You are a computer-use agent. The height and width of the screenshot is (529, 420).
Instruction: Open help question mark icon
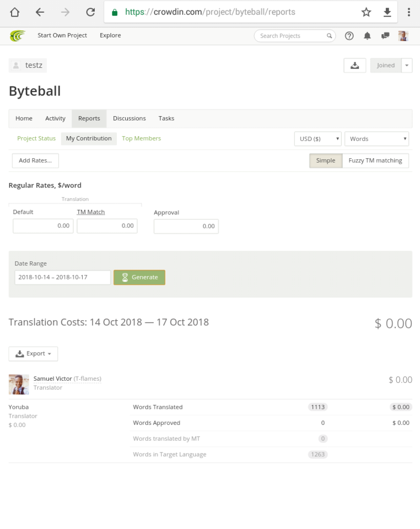(x=349, y=36)
